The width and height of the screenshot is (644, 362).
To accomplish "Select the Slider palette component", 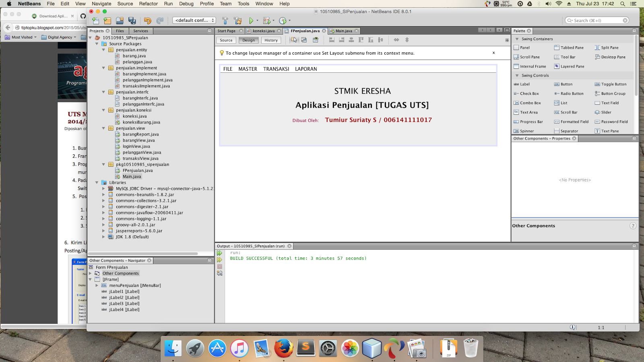I will pos(603,113).
